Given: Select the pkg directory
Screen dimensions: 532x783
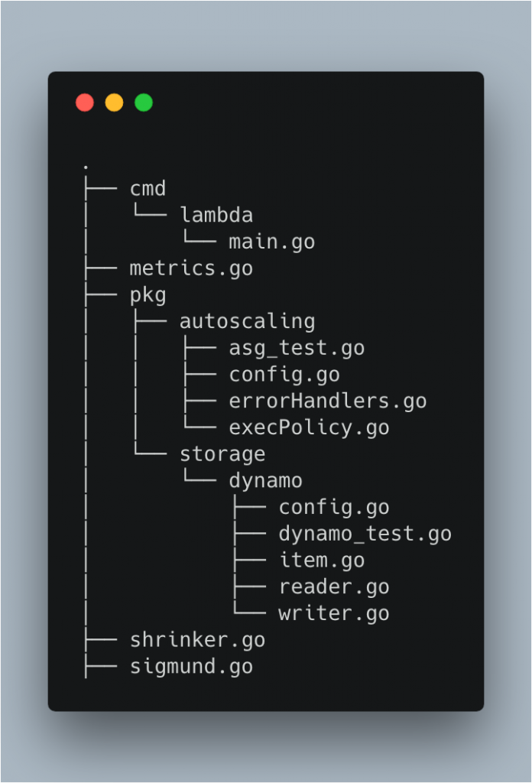Looking at the screenshot, I should [148, 296].
